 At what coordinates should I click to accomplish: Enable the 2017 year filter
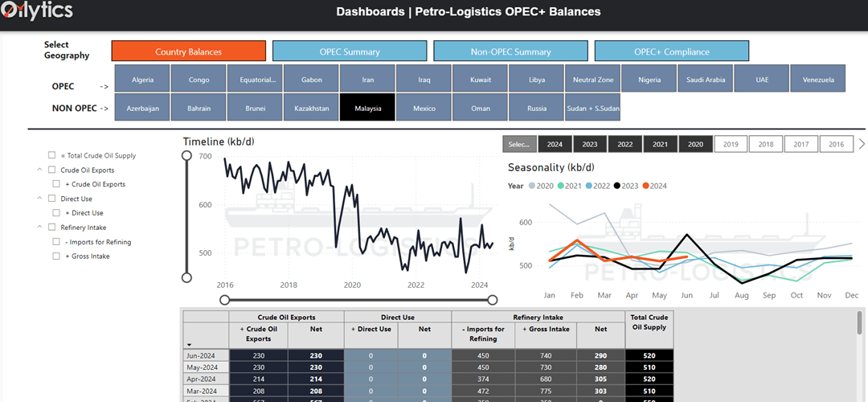(801, 144)
